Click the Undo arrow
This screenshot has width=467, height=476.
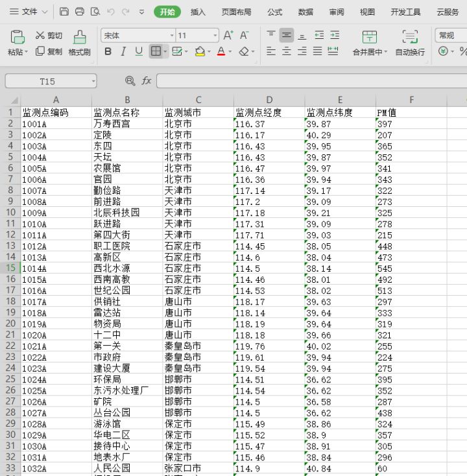pos(110,12)
